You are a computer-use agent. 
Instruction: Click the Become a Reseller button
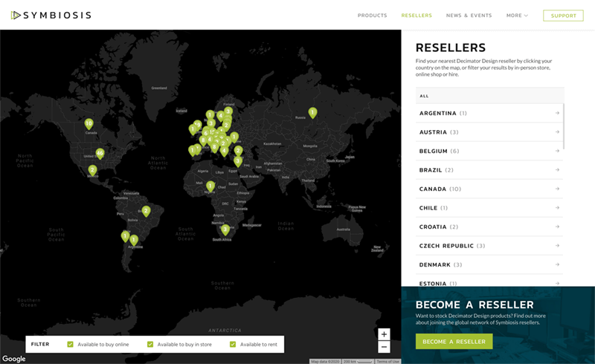(454, 341)
